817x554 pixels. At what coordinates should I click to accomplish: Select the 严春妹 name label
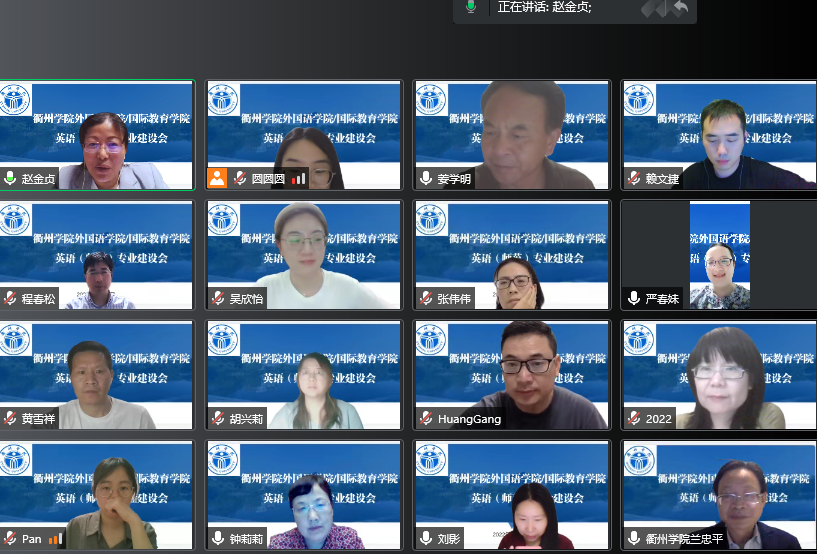click(662, 299)
